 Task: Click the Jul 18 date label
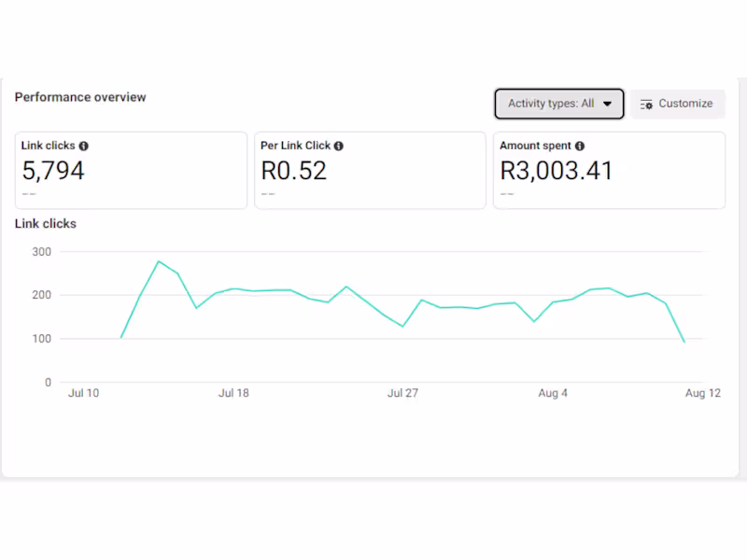click(x=233, y=394)
